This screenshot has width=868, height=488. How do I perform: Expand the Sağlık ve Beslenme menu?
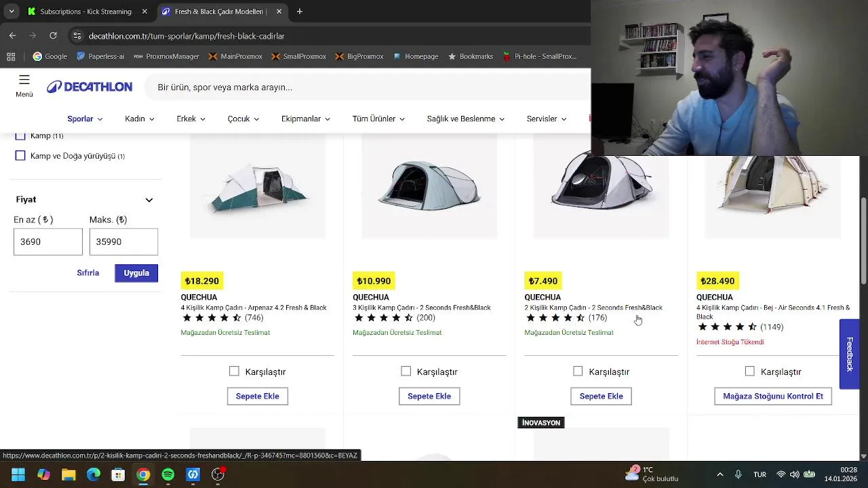(466, 119)
